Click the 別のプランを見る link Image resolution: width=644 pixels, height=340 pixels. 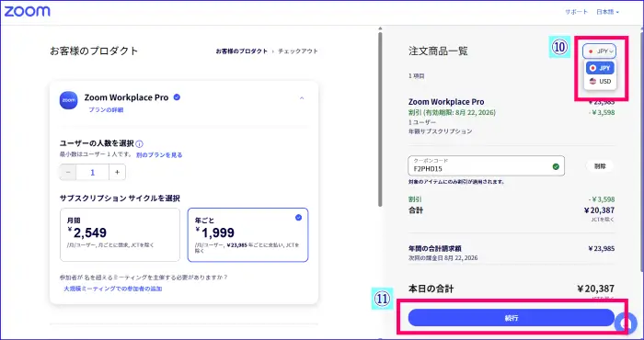[159, 155]
